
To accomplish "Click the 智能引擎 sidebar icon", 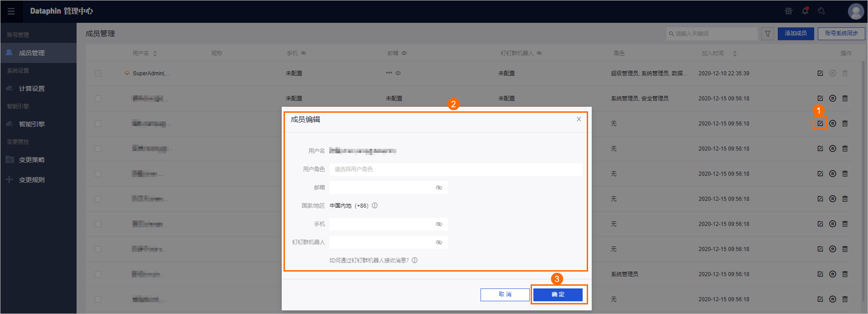I will click(x=10, y=124).
